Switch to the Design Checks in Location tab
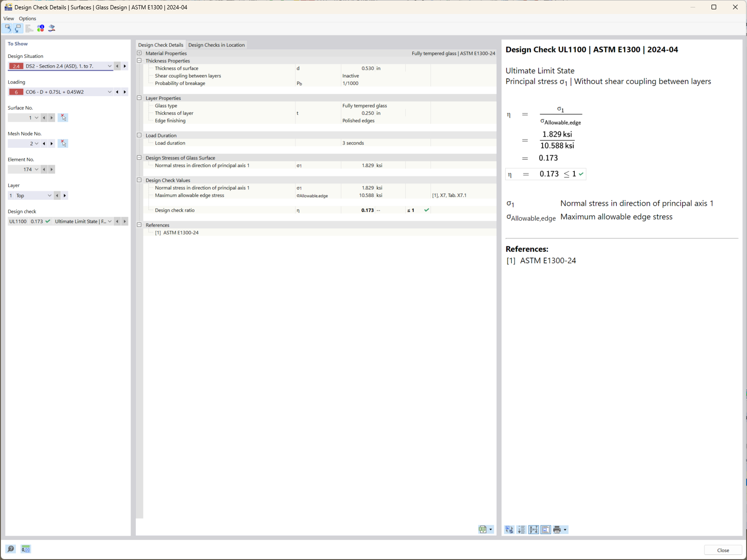Image resolution: width=747 pixels, height=560 pixels. coord(217,44)
